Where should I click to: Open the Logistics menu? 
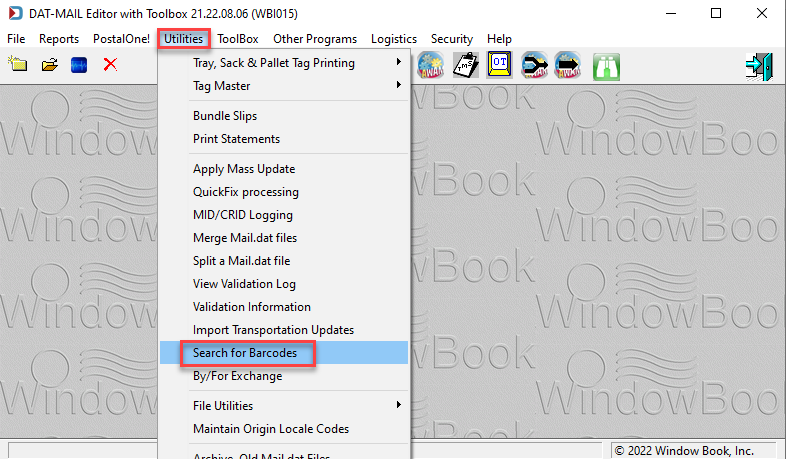(x=394, y=39)
